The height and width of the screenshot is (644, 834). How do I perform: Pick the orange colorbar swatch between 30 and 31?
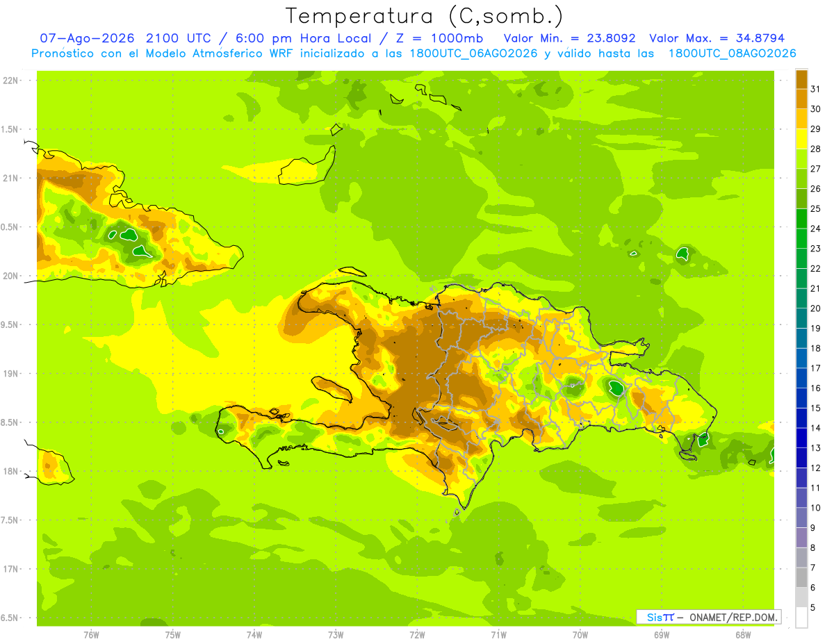(x=801, y=99)
